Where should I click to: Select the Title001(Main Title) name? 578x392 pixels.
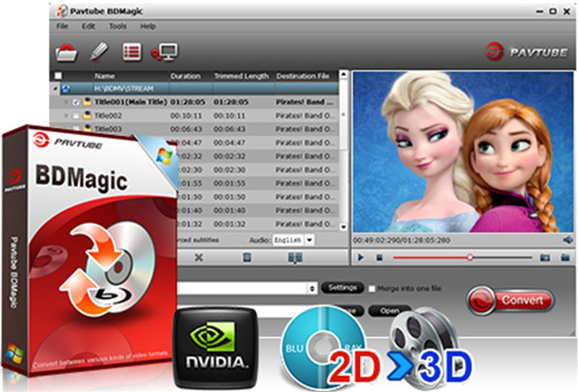(x=131, y=102)
